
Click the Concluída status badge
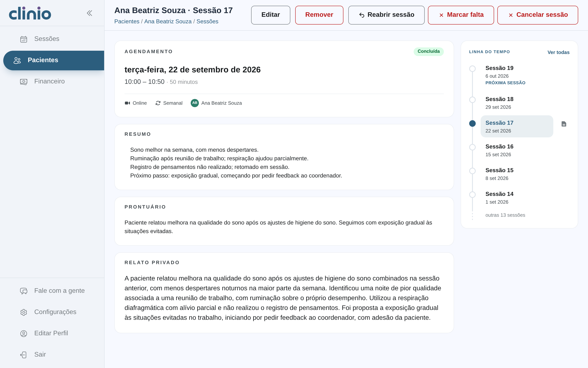(429, 51)
